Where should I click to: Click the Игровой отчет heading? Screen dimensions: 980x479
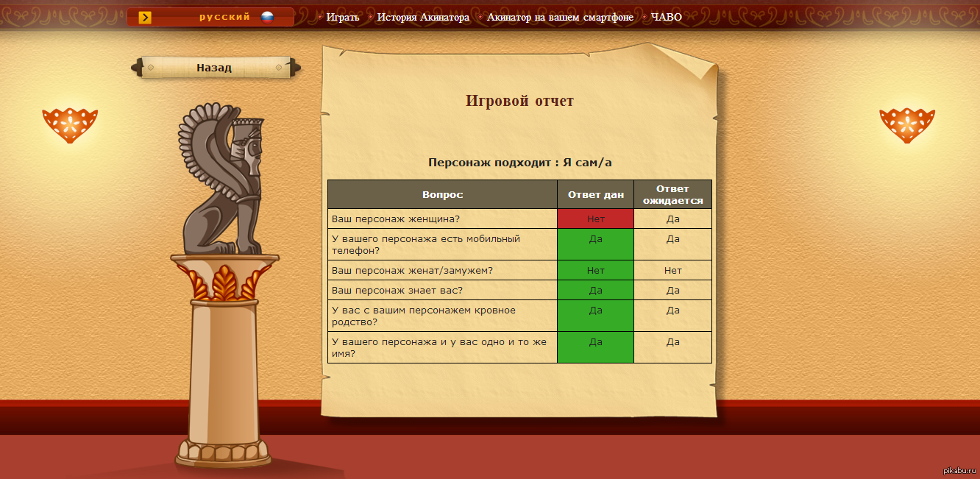pos(519,101)
